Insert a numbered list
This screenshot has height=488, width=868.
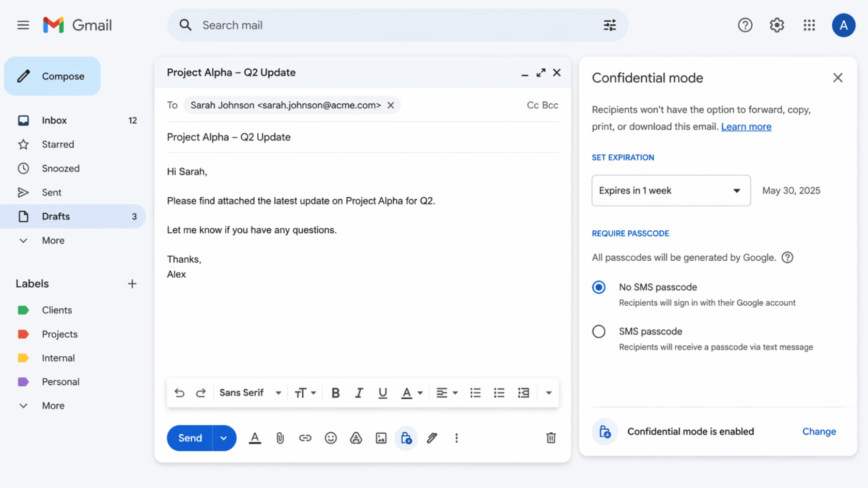(x=475, y=393)
